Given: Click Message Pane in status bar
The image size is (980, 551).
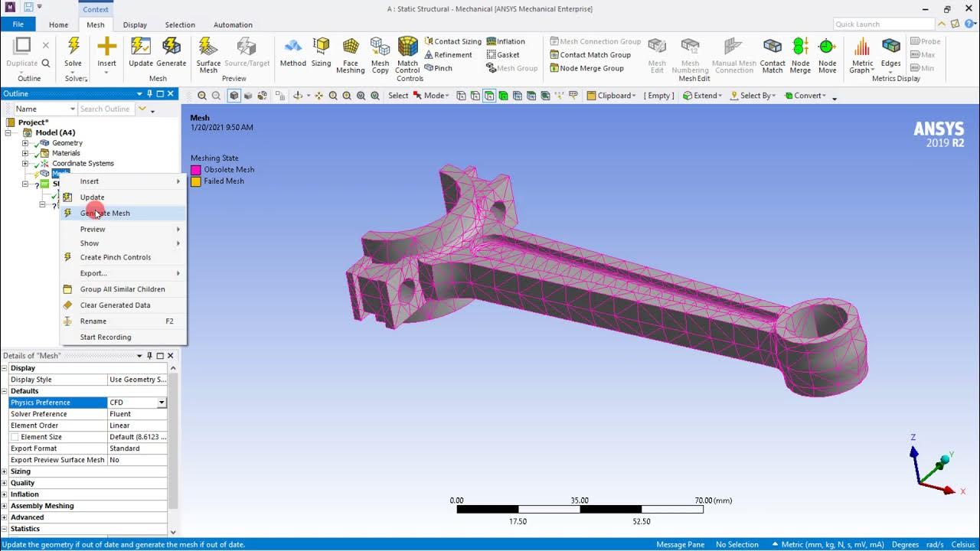Looking at the screenshot, I should [681, 544].
